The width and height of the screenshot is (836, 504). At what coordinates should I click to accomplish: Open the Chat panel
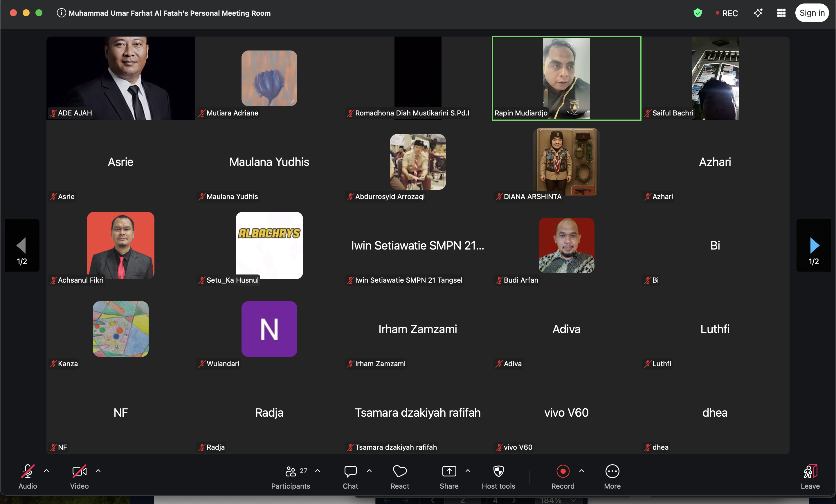(350, 472)
